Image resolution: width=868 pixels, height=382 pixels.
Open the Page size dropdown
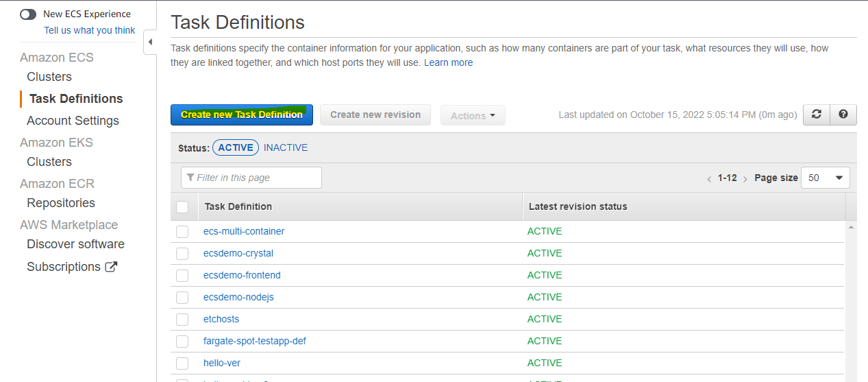(x=825, y=178)
